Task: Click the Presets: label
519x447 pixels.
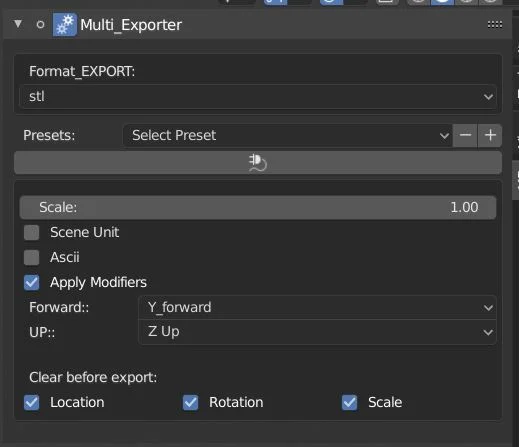Action: (49, 135)
